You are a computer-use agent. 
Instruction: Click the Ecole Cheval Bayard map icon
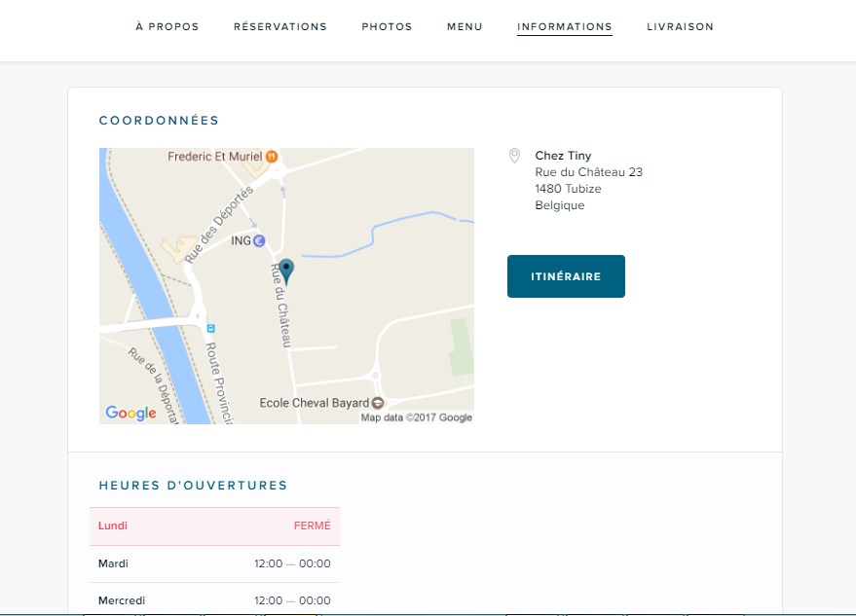379,403
